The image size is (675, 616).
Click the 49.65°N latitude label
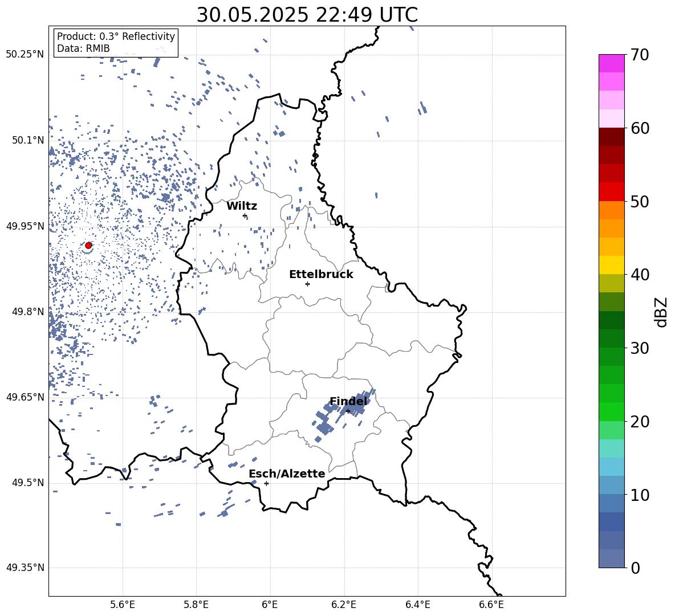[x=25, y=397]
